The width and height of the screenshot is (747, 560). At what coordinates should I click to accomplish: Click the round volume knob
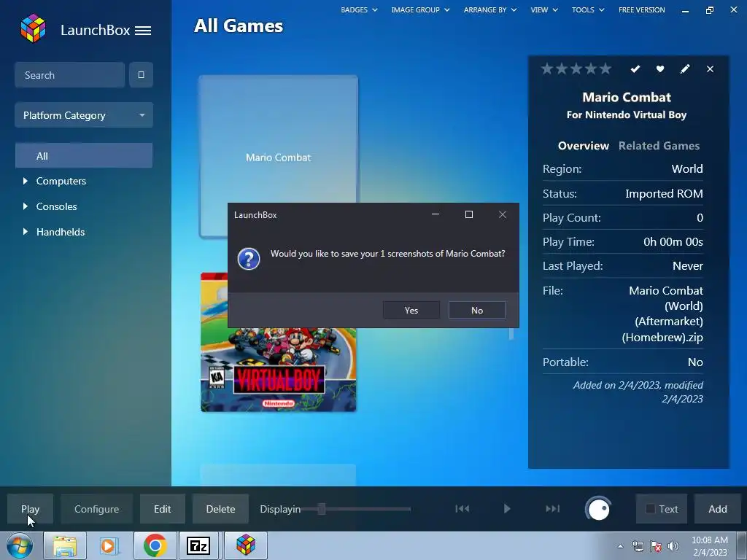click(x=598, y=509)
